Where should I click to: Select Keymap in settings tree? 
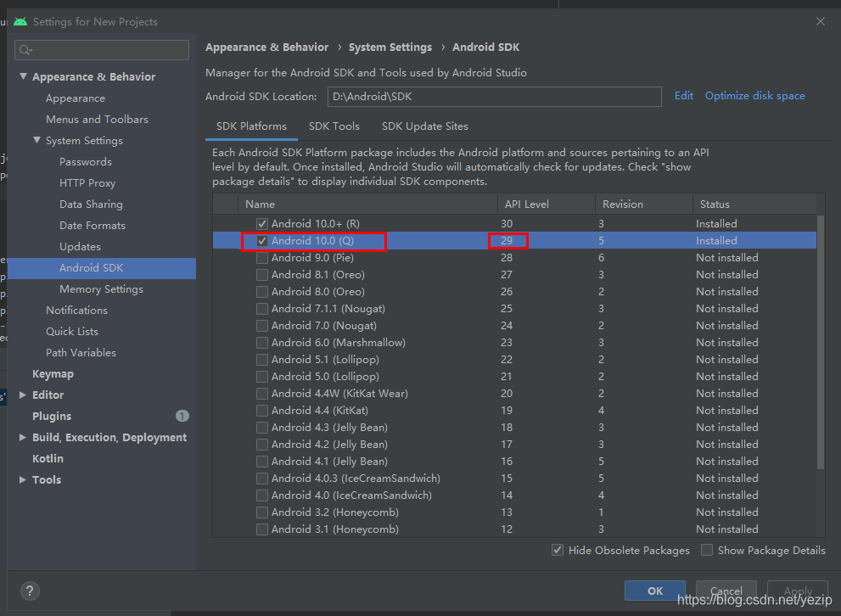53,373
